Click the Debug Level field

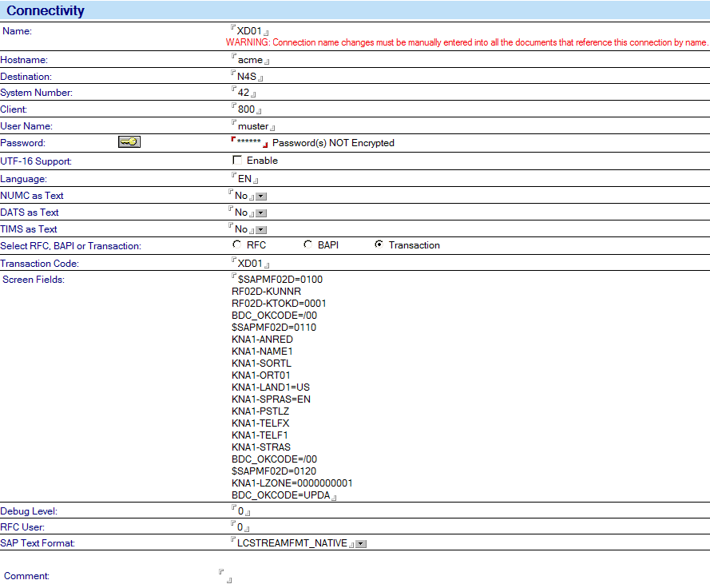pos(240,511)
